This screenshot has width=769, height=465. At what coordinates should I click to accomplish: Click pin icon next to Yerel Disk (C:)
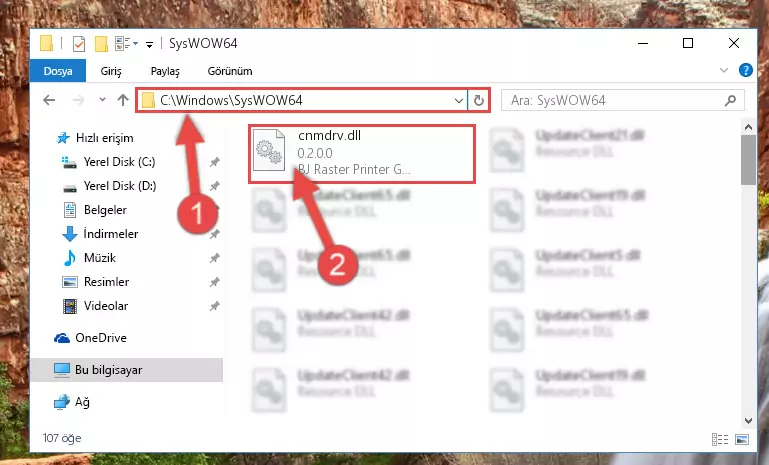click(215, 162)
